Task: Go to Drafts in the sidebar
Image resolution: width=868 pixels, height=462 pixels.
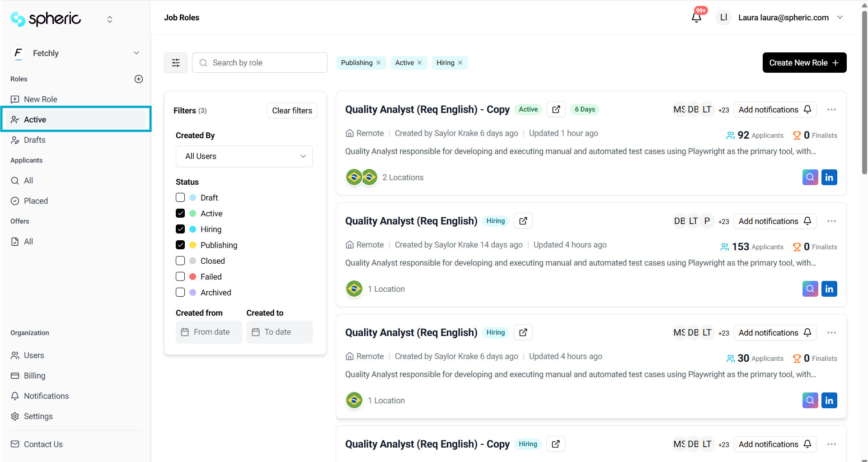Action: pos(35,140)
